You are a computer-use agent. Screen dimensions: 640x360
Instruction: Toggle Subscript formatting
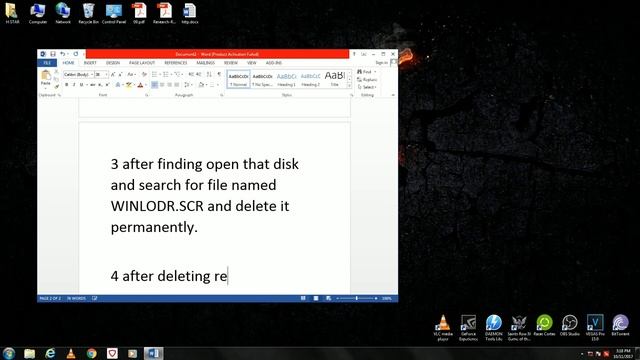(x=100, y=85)
